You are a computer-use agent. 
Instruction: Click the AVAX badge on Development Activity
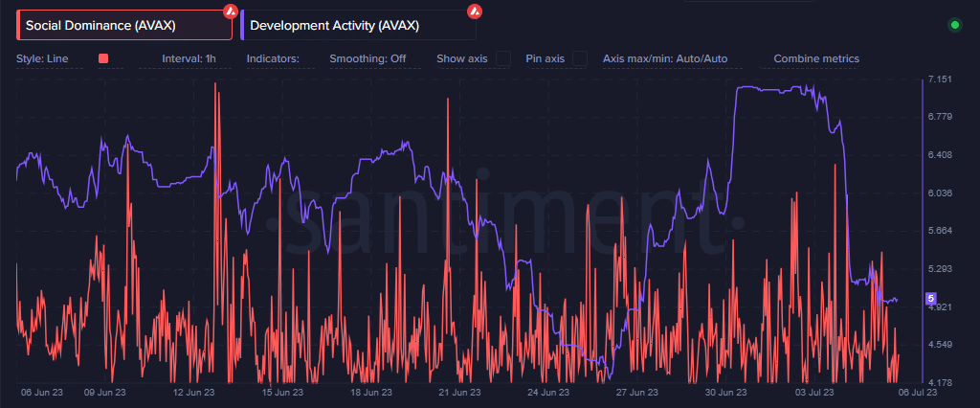pyautogui.click(x=475, y=11)
